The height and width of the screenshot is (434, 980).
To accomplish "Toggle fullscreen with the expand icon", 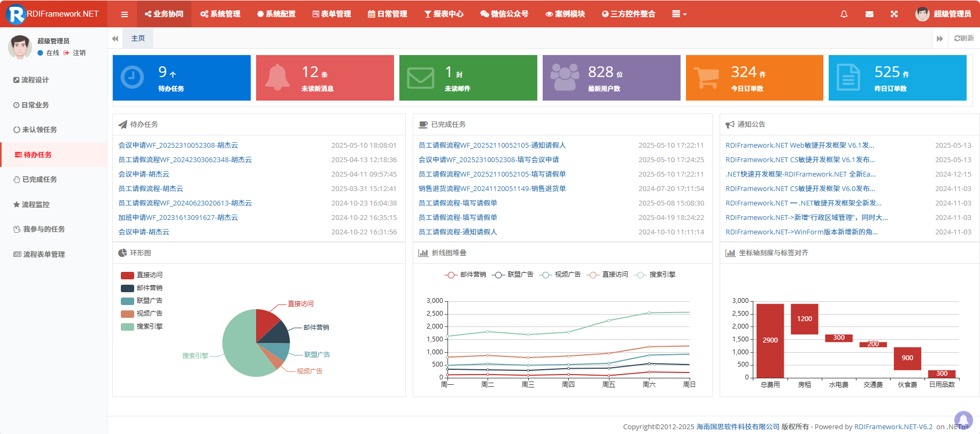I will pyautogui.click(x=894, y=14).
